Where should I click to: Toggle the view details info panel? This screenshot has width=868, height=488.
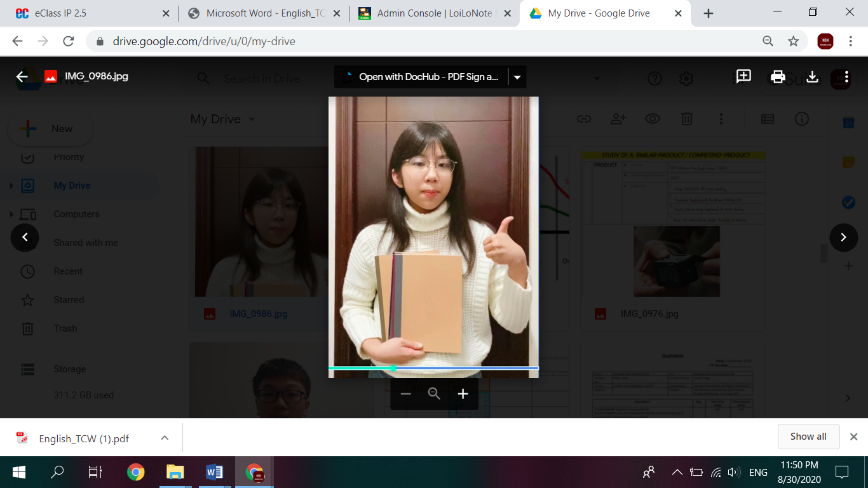[x=802, y=119]
